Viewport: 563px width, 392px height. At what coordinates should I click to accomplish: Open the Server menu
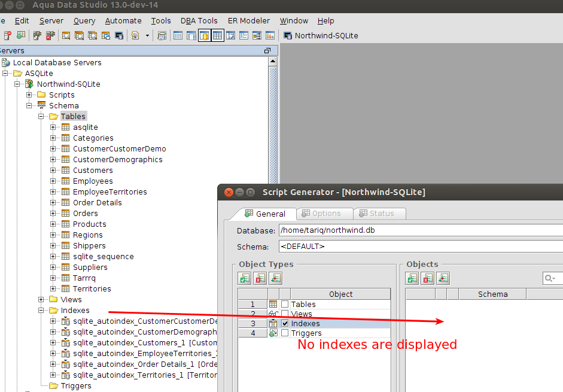tap(51, 21)
